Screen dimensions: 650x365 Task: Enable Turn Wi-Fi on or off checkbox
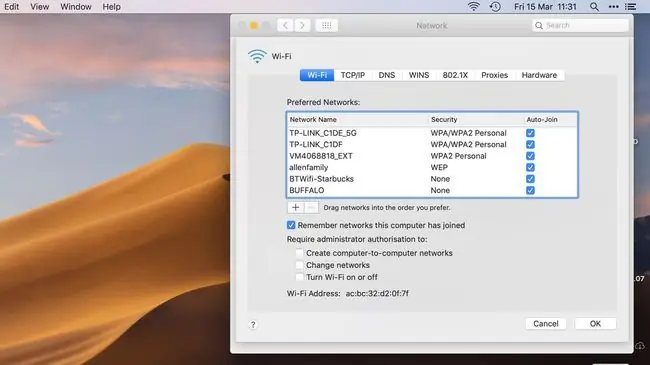pyautogui.click(x=299, y=277)
